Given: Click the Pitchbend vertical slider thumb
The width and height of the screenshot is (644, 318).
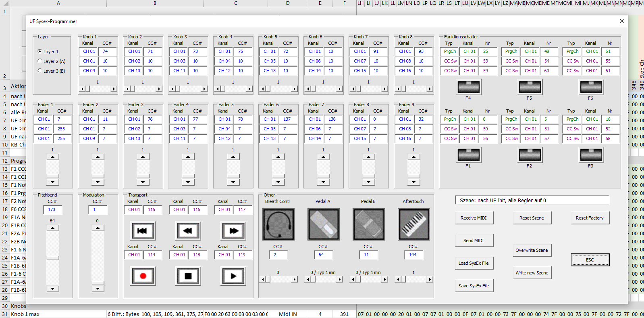Looking at the screenshot, I should tap(53, 258).
